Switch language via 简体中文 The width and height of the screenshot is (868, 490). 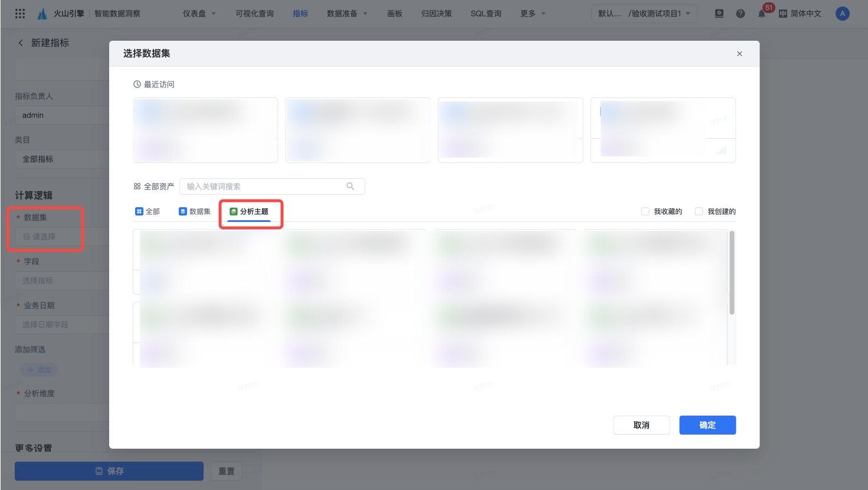pos(806,14)
